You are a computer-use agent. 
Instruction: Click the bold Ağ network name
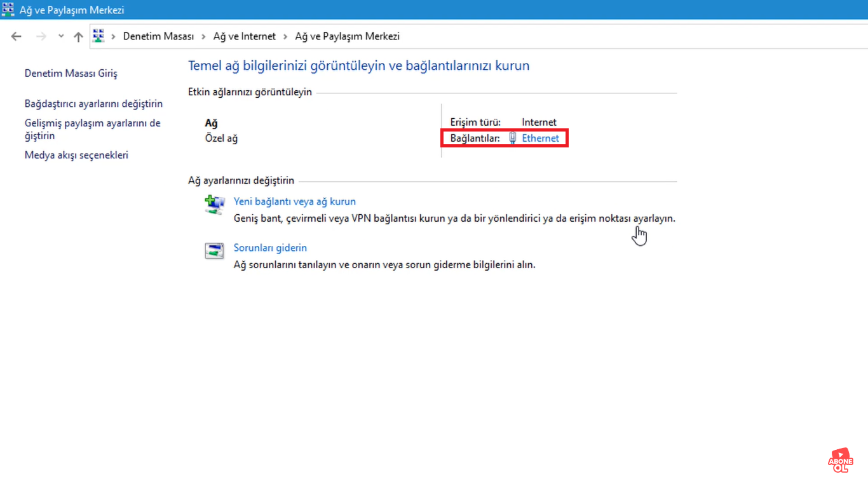(211, 123)
